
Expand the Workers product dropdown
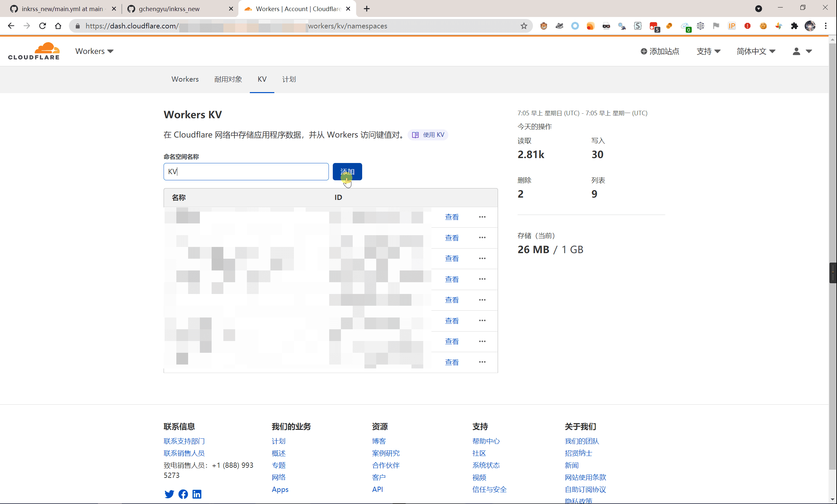(x=94, y=51)
